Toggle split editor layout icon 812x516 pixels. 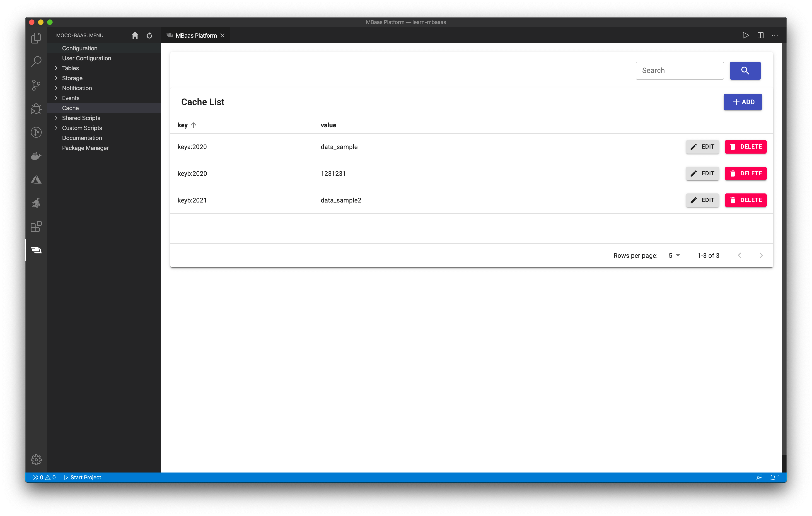[x=760, y=35]
